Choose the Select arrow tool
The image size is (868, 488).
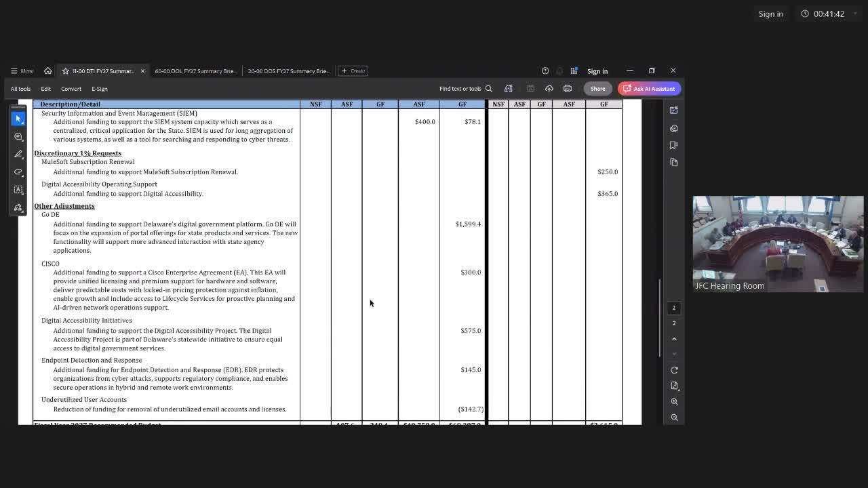18,119
